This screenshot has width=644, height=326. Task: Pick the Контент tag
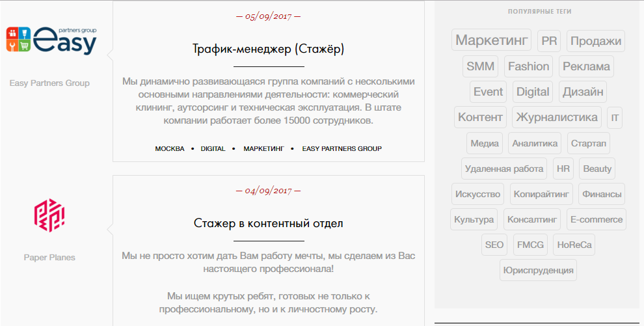(x=480, y=117)
